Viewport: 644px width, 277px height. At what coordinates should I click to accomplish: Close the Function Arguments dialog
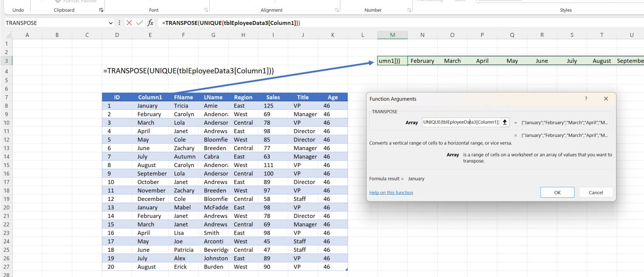click(x=606, y=99)
